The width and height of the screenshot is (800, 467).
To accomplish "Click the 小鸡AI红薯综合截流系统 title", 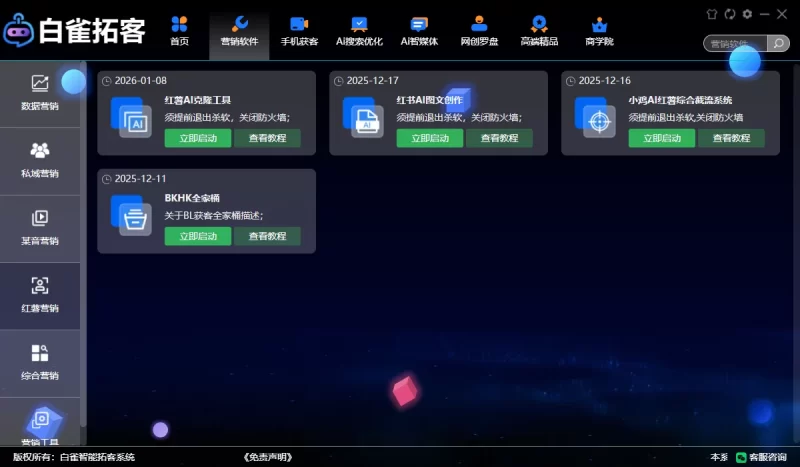I will point(680,100).
